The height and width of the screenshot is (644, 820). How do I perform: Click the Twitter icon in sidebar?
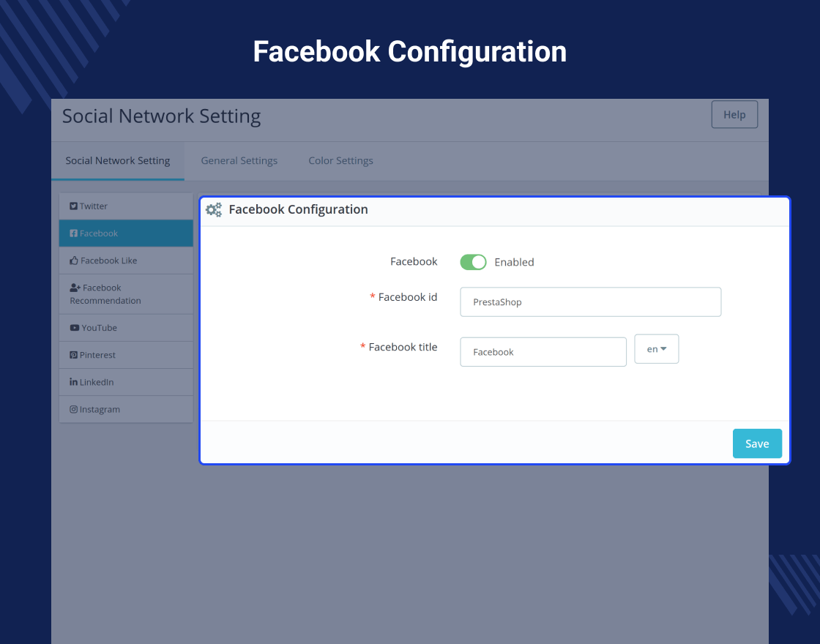(74, 206)
